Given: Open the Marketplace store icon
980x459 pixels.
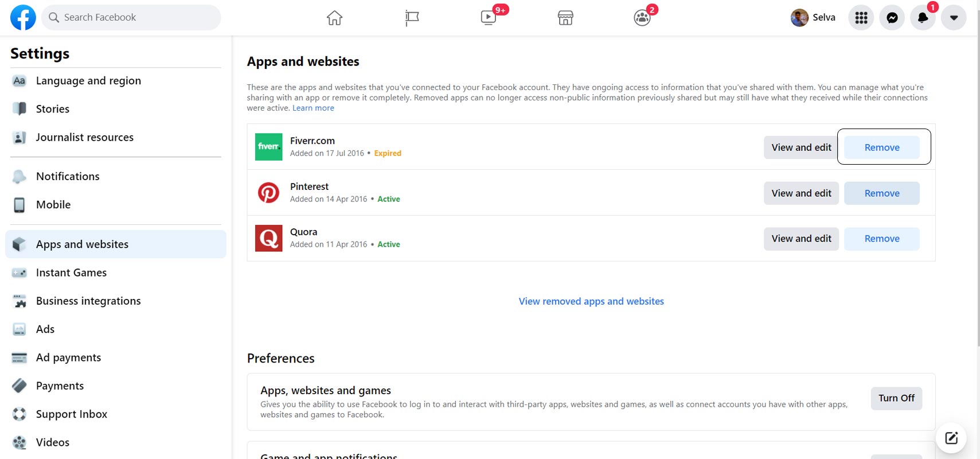Looking at the screenshot, I should pyautogui.click(x=565, y=18).
